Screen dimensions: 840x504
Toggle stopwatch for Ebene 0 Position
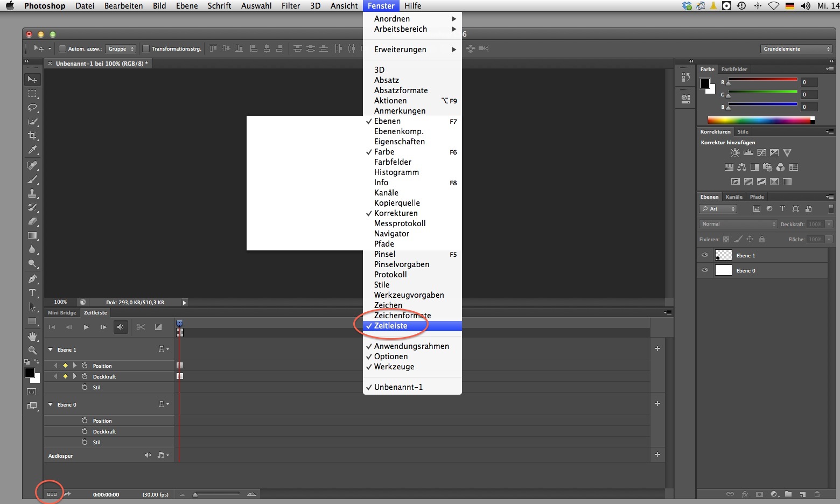click(85, 421)
